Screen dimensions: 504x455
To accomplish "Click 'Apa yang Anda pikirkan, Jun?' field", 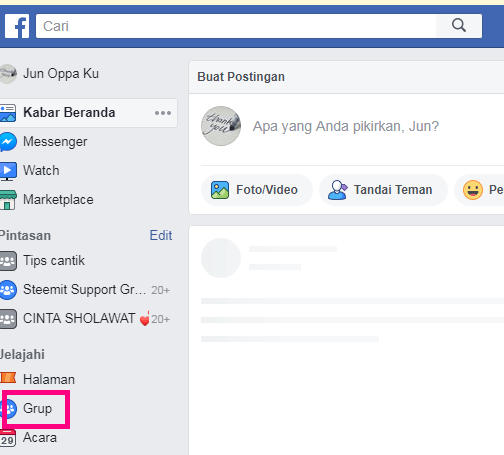I will (x=345, y=126).
